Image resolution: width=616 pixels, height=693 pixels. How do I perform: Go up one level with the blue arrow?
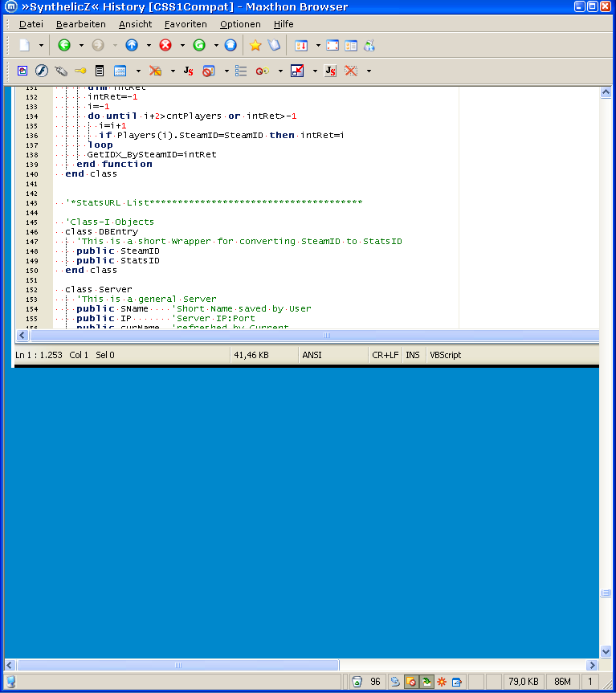[x=132, y=45]
